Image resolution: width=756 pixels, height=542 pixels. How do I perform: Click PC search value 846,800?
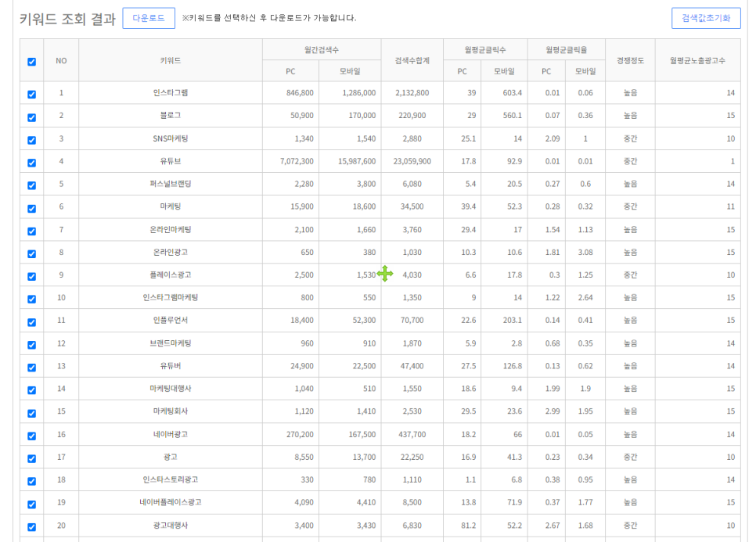(x=300, y=93)
